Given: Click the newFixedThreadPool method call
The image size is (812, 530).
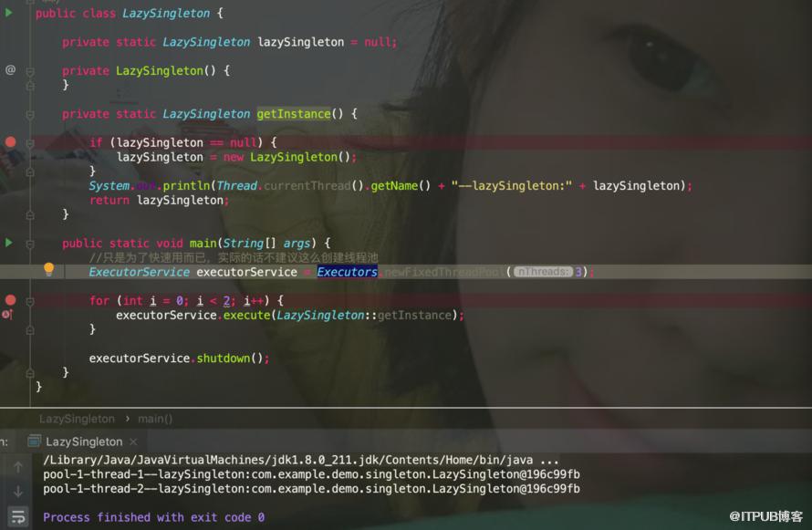Looking at the screenshot, I should point(443,272).
